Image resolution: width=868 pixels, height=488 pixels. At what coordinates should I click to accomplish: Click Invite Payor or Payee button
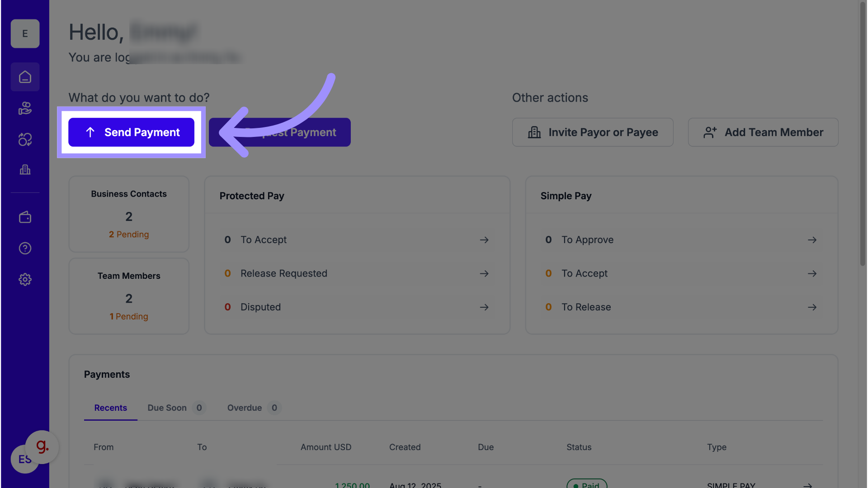pos(592,132)
